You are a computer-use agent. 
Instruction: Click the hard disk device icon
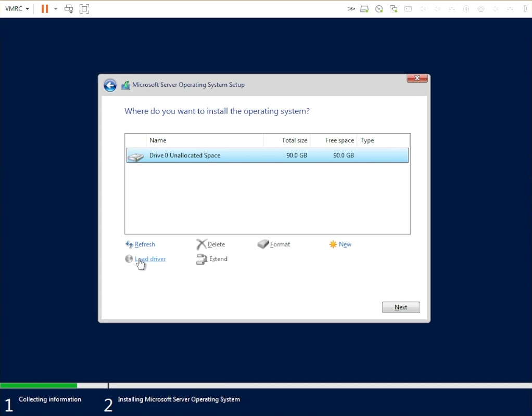click(x=364, y=8)
